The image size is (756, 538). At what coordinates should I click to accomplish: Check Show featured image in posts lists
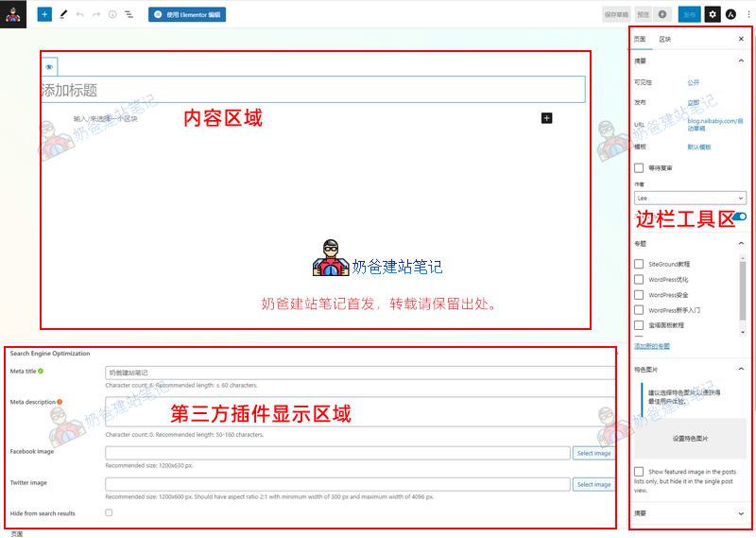[639, 472]
